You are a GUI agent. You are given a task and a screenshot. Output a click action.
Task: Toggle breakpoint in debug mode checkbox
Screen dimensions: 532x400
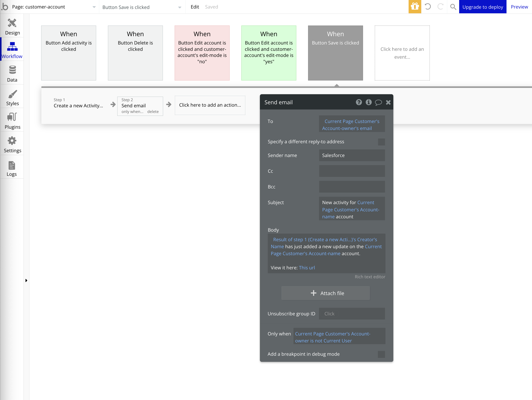(x=381, y=354)
